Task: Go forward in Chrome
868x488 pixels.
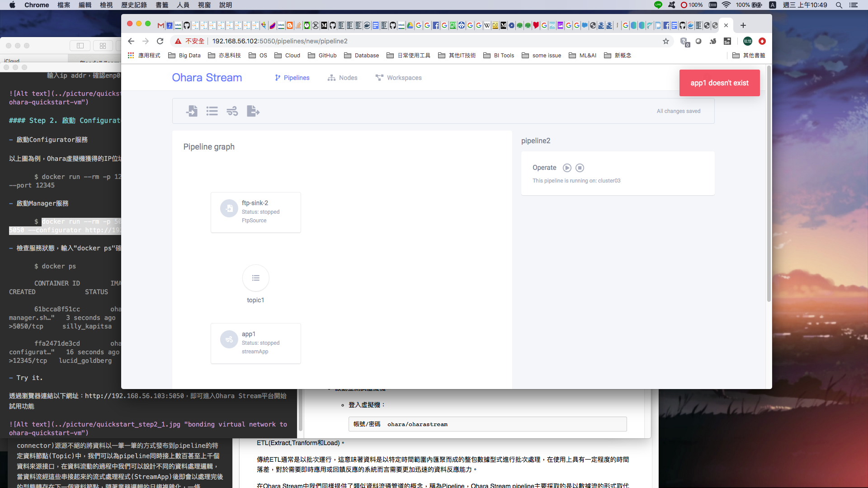Action: (x=146, y=41)
